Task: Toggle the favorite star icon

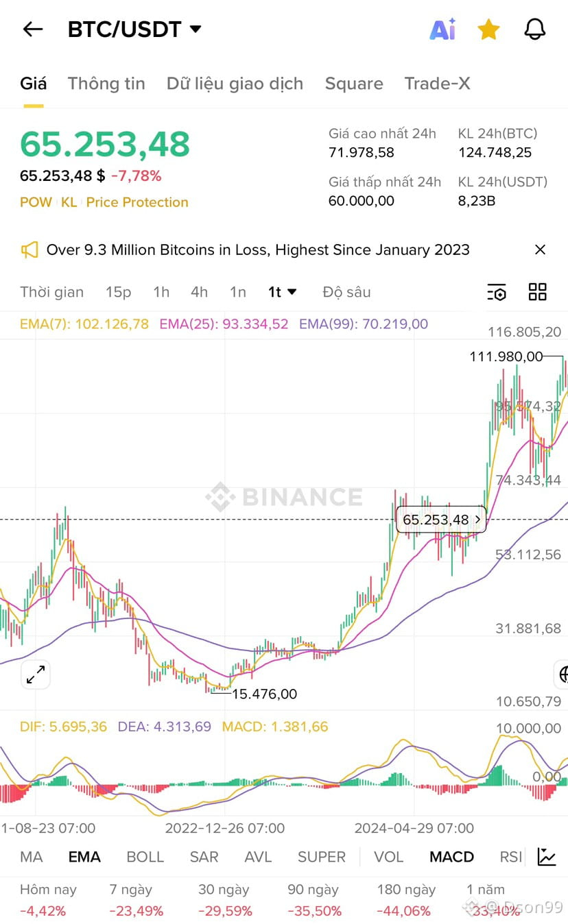Action: [488, 29]
